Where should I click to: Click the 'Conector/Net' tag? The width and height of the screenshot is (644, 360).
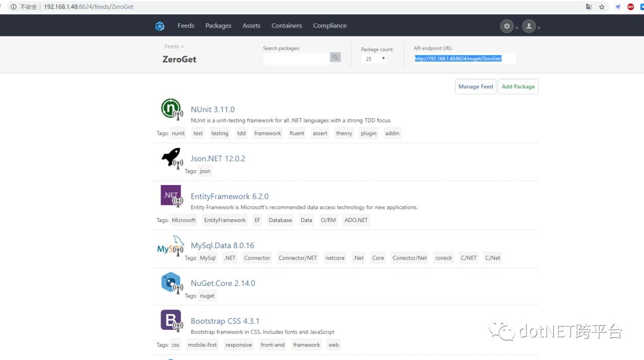tap(410, 258)
